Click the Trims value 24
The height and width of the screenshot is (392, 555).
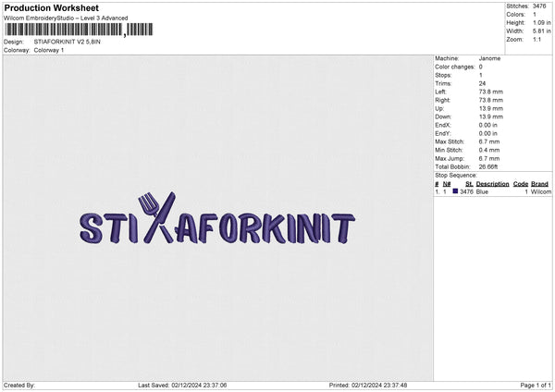pyautogui.click(x=482, y=83)
